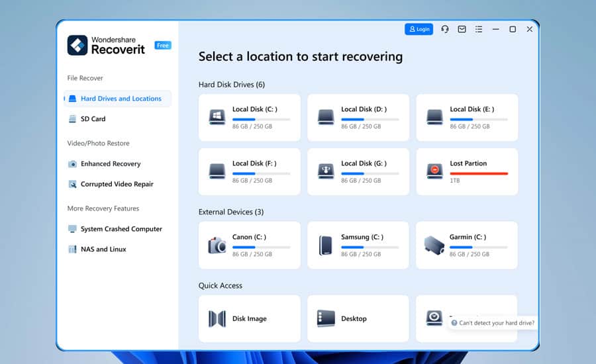This screenshot has width=596, height=364.
Task: Click the Wondershare Recoverit logo icon
Action: pyautogui.click(x=77, y=46)
